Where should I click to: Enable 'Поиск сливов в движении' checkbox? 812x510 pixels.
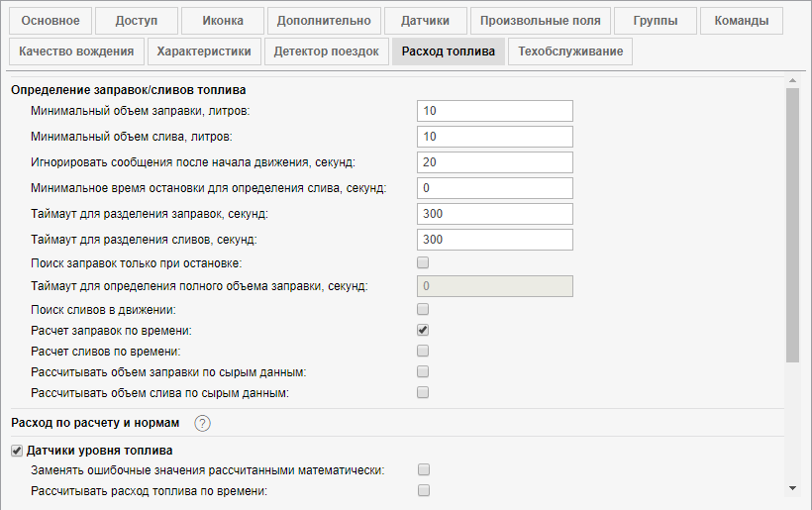pos(423,310)
